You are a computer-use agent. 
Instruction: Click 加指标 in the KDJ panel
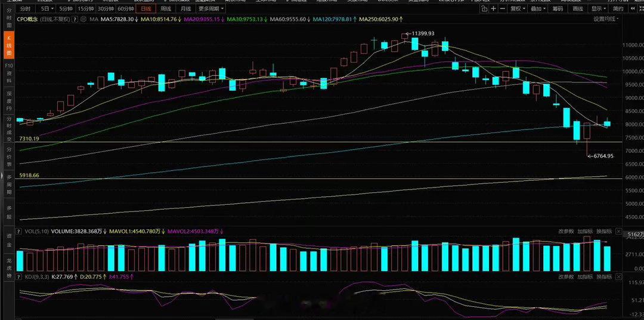[585, 277]
